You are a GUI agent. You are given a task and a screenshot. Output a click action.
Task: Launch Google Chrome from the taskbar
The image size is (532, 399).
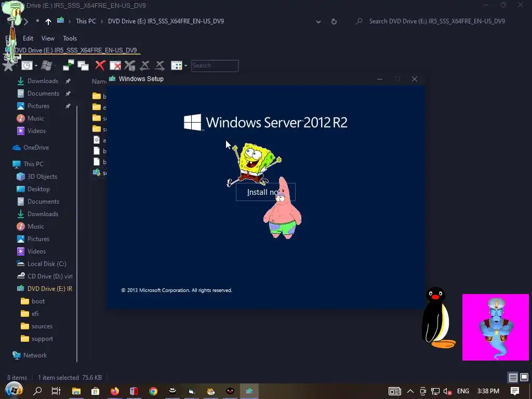(153, 391)
